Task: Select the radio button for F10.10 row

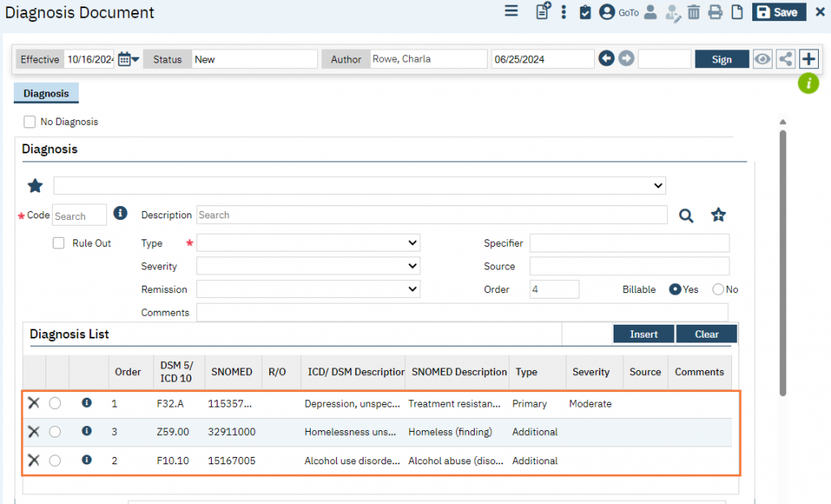Action: click(x=55, y=460)
